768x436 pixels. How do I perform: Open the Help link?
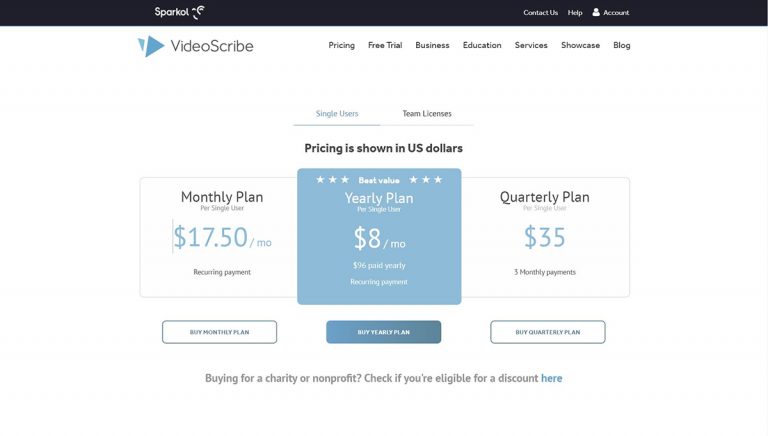pyautogui.click(x=575, y=13)
